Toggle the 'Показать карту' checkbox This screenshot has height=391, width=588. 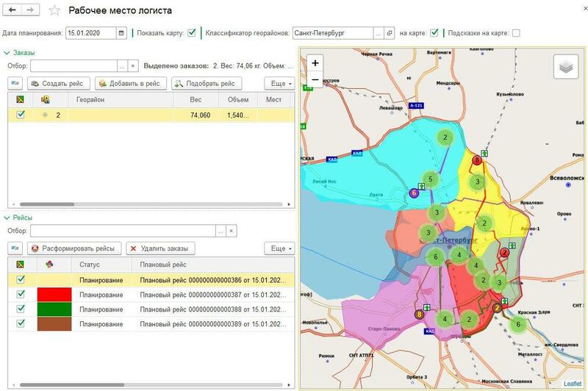pyautogui.click(x=192, y=33)
